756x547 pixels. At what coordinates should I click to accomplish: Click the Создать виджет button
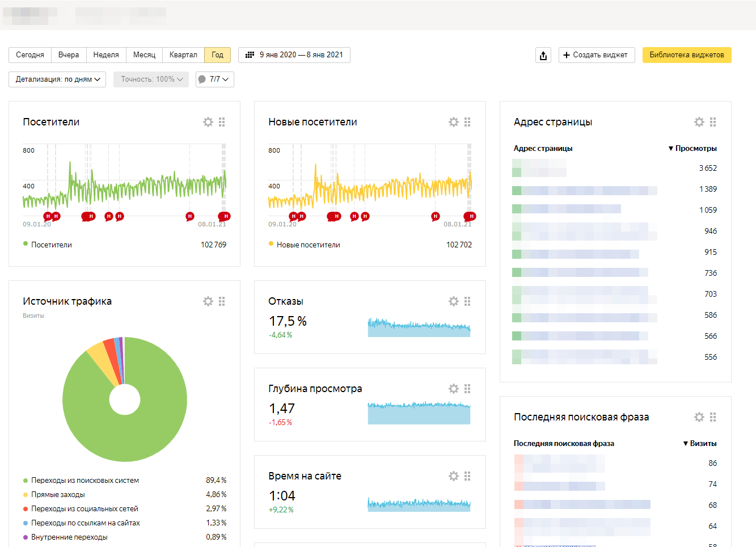[596, 55]
